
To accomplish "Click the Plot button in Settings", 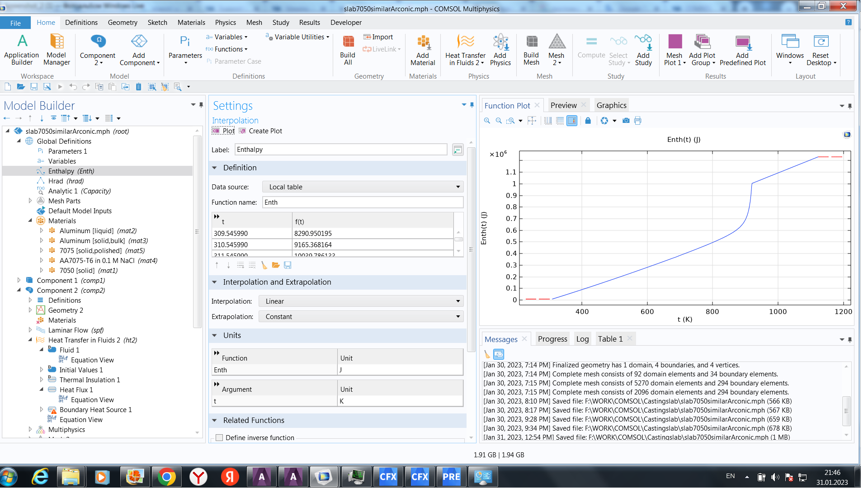I will click(224, 131).
